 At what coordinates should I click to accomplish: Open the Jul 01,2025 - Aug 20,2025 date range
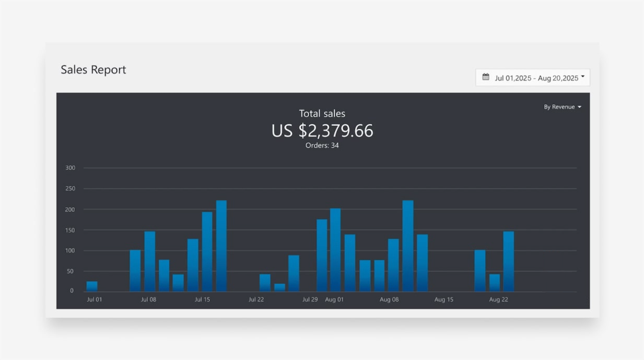tap(536, 78)
